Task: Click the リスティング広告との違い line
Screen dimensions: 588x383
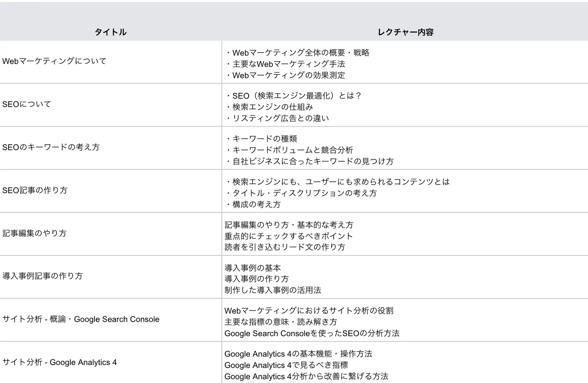Action: 277,118
